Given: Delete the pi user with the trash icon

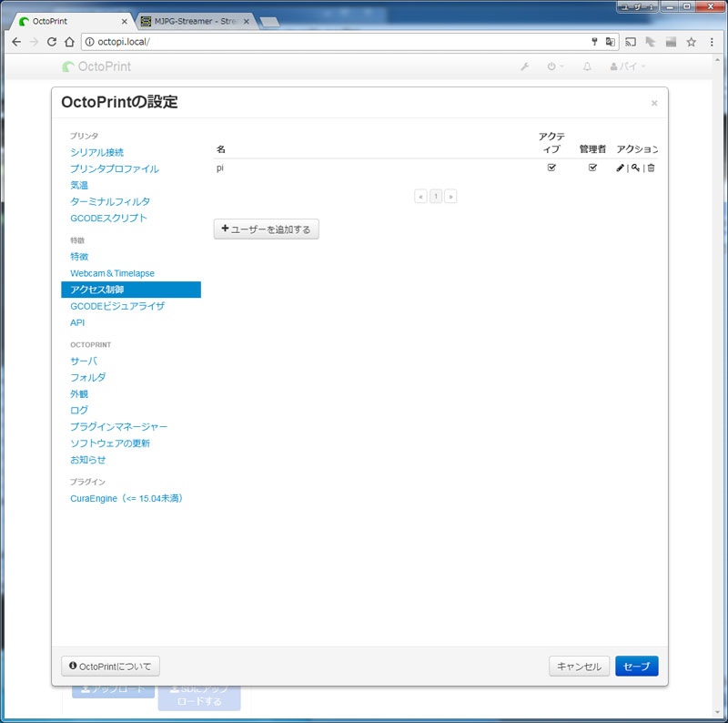Looking at the screenshot, I should 651,168.
